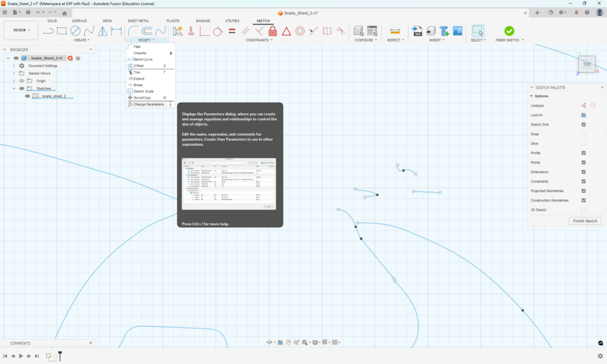Image resolution: width=607 pixels, height=364 pixels.
Task: Open the Circle sketch tool
Action: tap(76, 31)
